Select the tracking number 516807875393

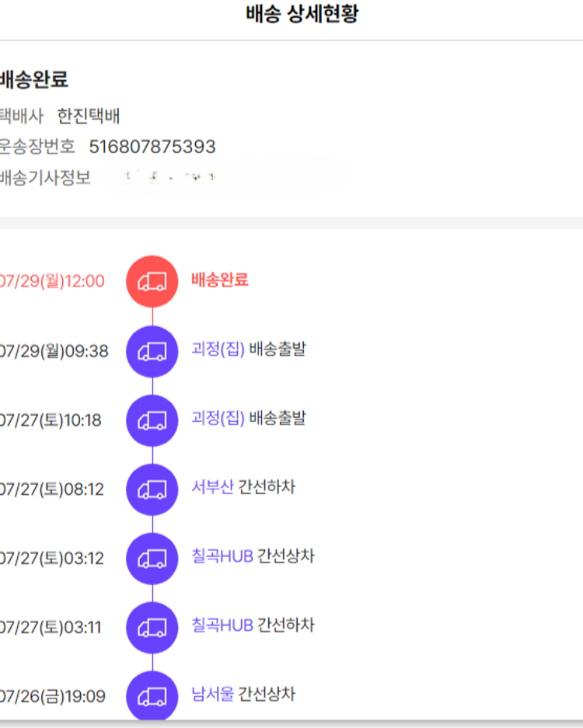click(152, 147)
